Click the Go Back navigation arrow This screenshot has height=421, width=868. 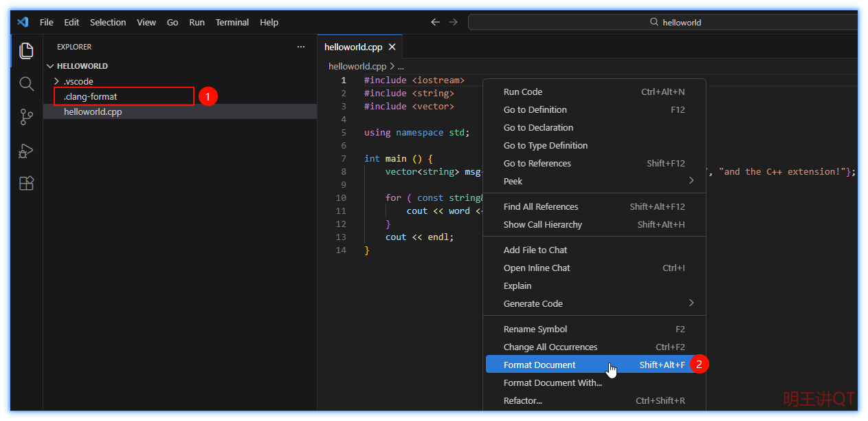pyautogui.click(x=435, y=22)
